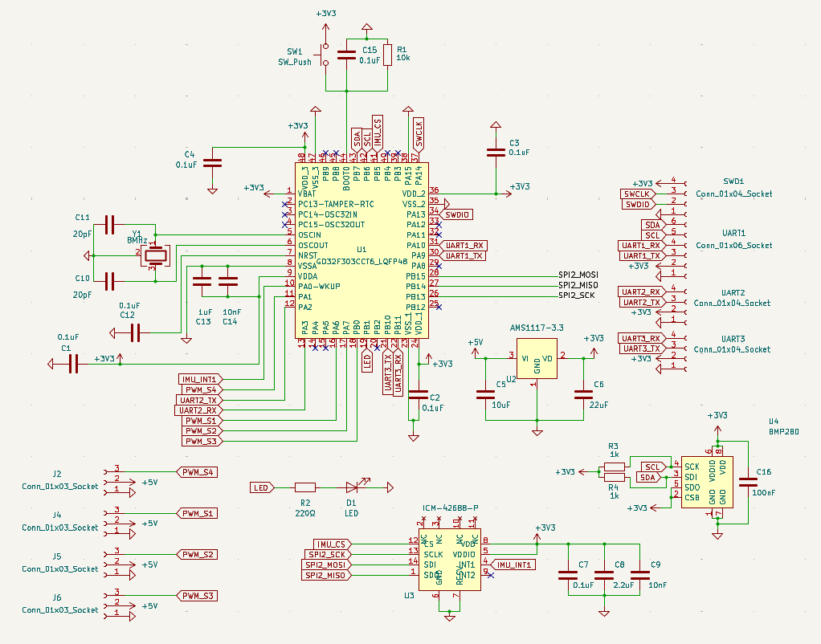This screenshot has height=644, width=821.
Task: Click the C13 1uF capacitor symbol
Action: 202,281
